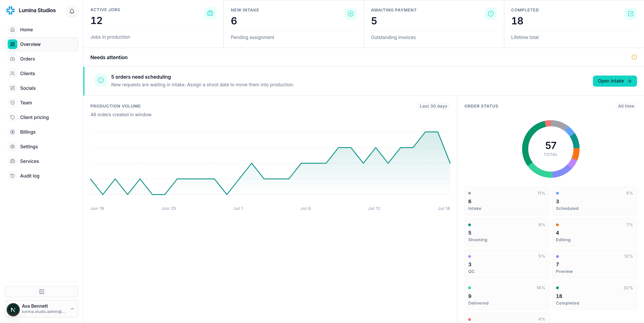Click the orange Needs attention warning icon
This screenshot has width=644, height=323.
point(634,57)
